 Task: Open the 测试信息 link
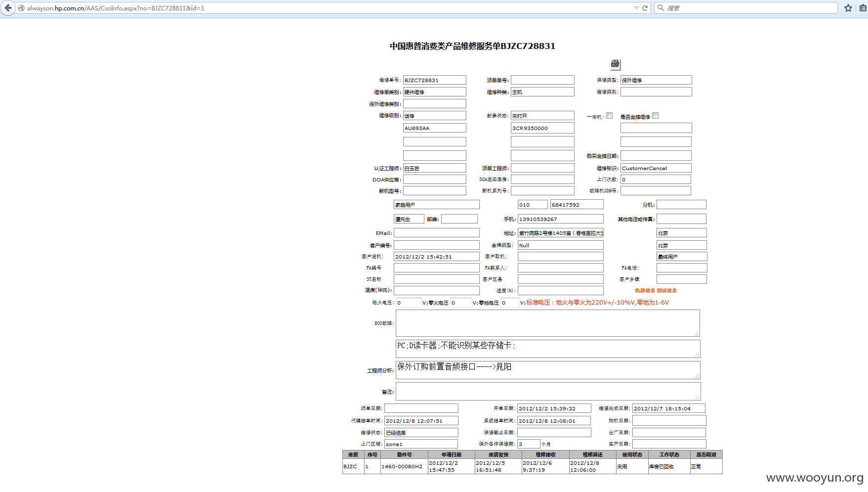[x=666, y=291]
